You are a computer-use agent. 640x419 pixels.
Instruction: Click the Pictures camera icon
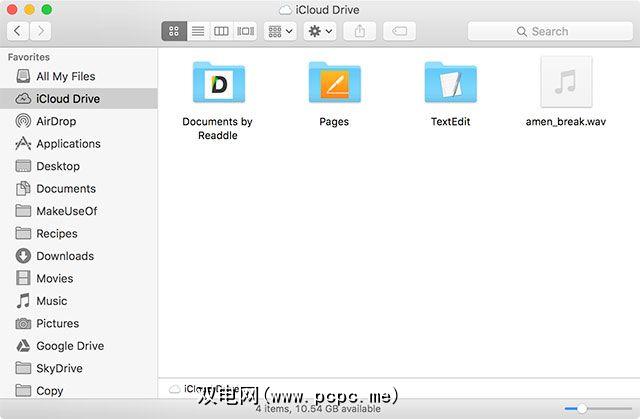[x=23, y=324]
